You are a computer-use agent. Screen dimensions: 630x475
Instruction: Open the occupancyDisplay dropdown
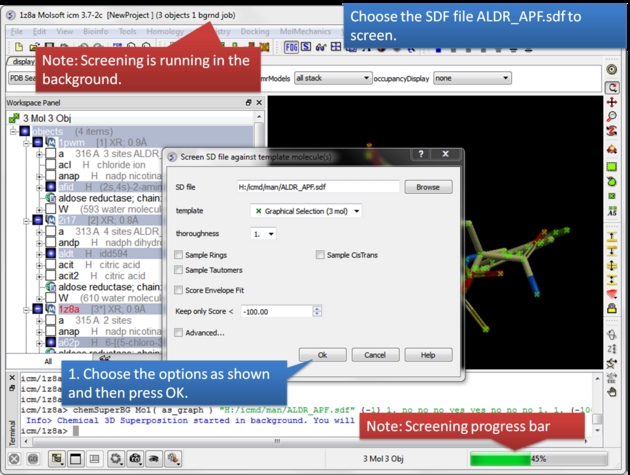(472, 78)
